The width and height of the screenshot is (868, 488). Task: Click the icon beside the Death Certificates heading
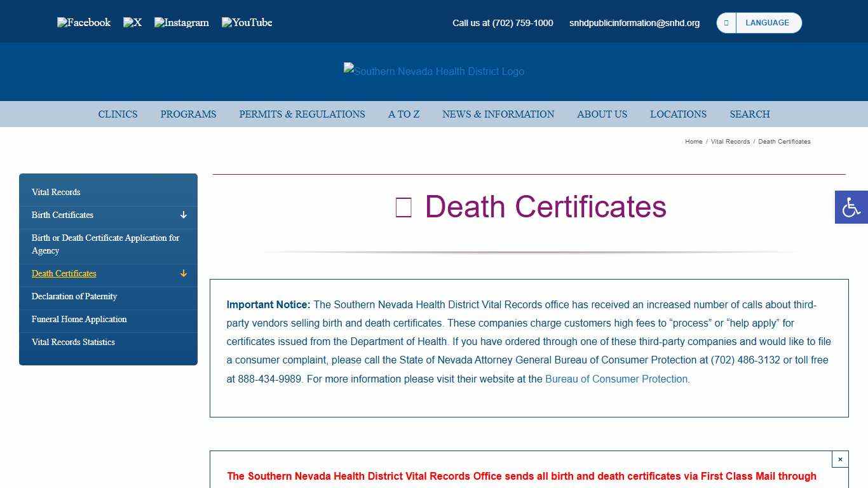click(403, 207)
